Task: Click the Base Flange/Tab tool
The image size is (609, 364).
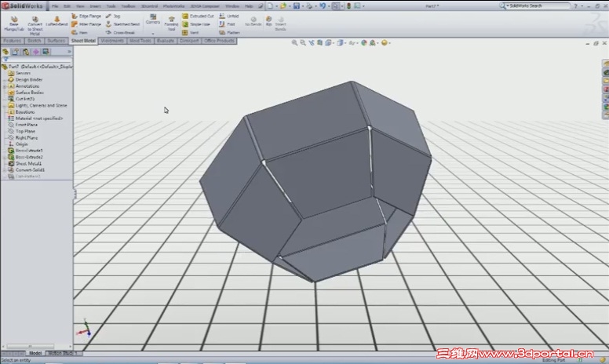Action: pyautogui.click(x=13, y=24)
